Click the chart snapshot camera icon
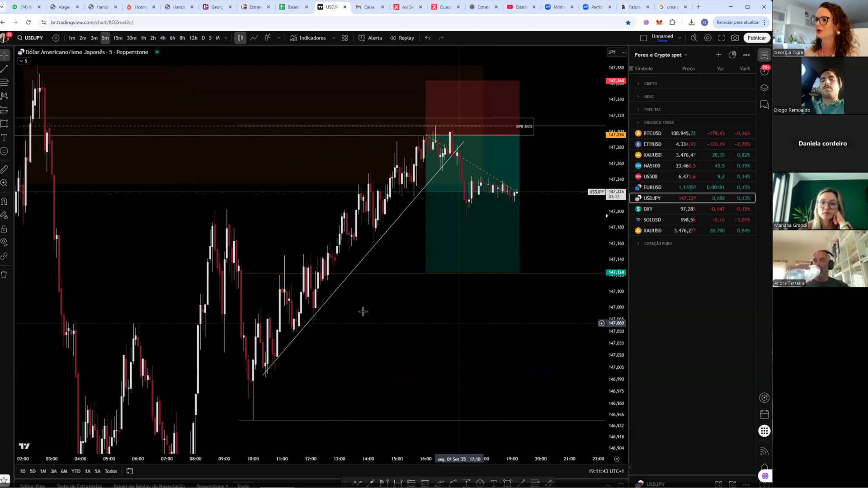The height and width of the screenshot is (488, 868). click(735, 38)
